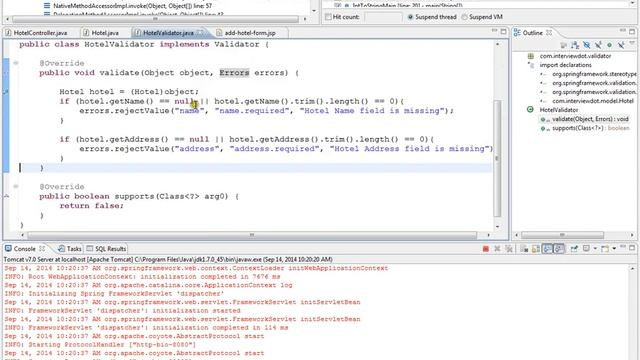The height and width of the screenshot is (360, 640).
Task: Switch to add-hotel-form.jsp editor tab
Action: click(x=250, y=33)
